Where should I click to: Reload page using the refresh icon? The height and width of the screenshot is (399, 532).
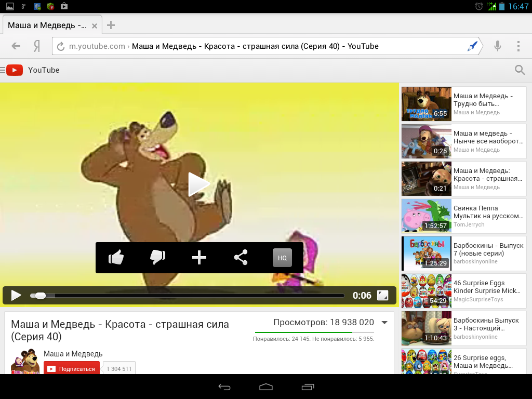point(60,46)
